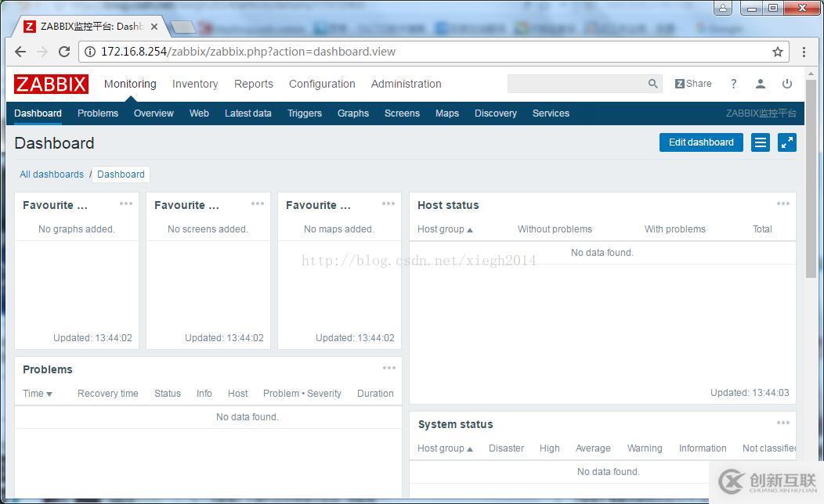Click the ZABBIX logo

click(x=50, y=84)
